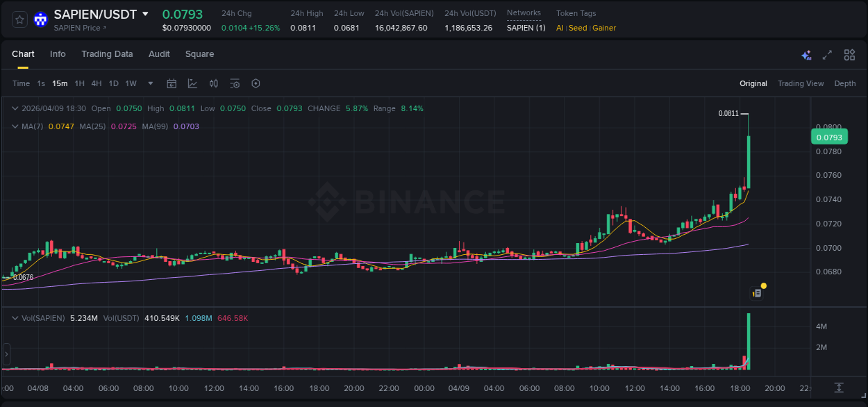
Task: Switch to the Depth view
Action: (845, 83)
